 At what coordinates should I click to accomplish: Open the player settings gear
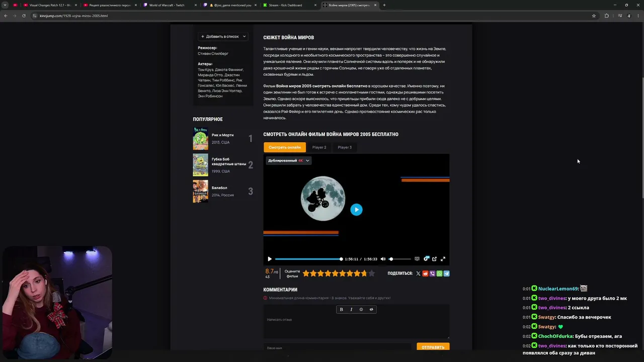[426, 259]
